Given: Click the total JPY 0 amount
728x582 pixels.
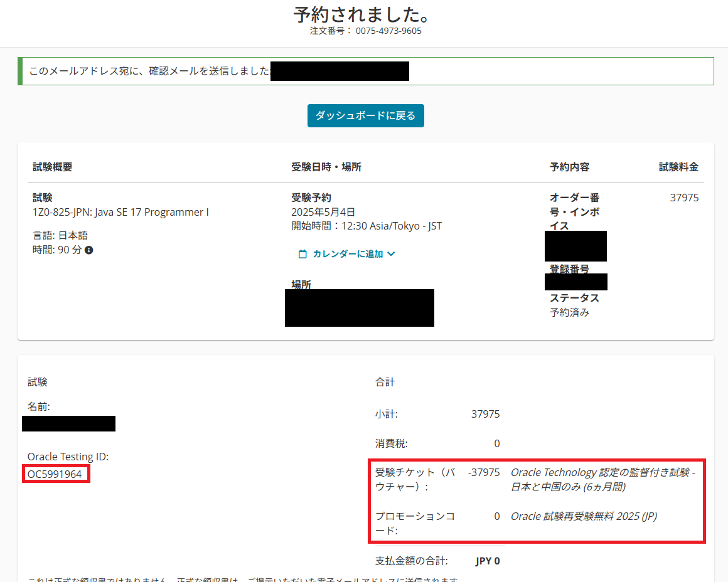Looking at the screenshot, I should click(488, 561).
